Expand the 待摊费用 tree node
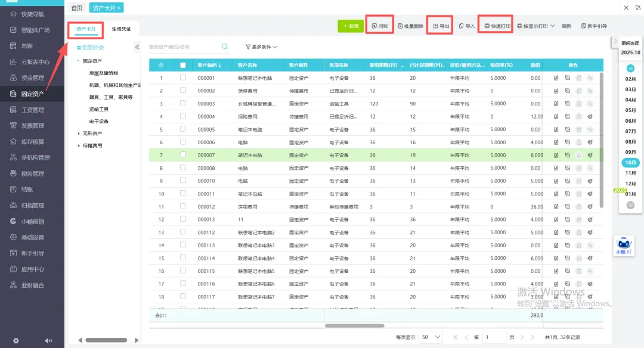644x348 pixels. (x=79, y=145)
